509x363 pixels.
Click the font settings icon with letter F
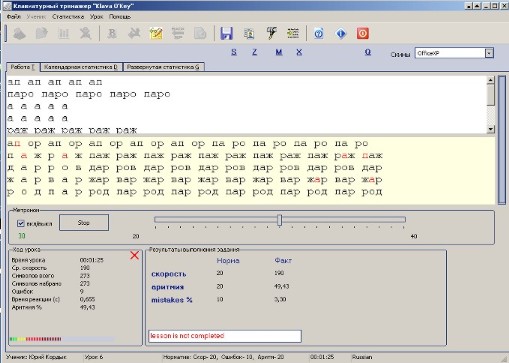click(271, 33)
